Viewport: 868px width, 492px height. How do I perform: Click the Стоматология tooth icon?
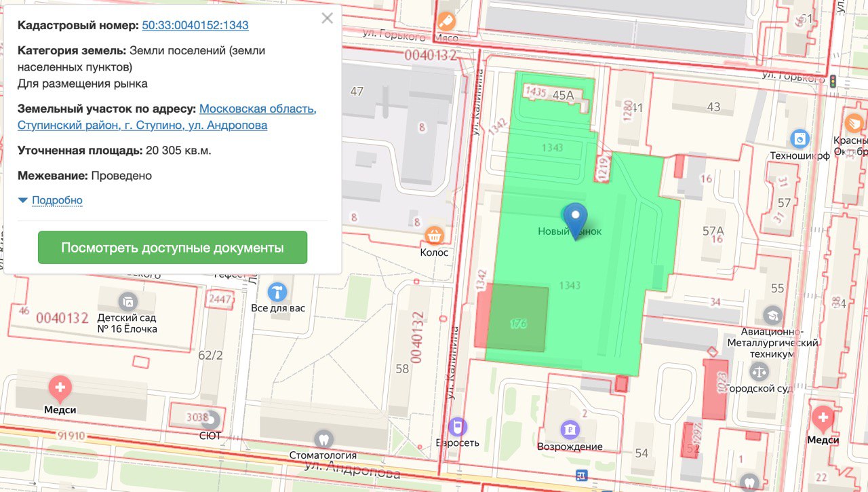tap(323, 439)
